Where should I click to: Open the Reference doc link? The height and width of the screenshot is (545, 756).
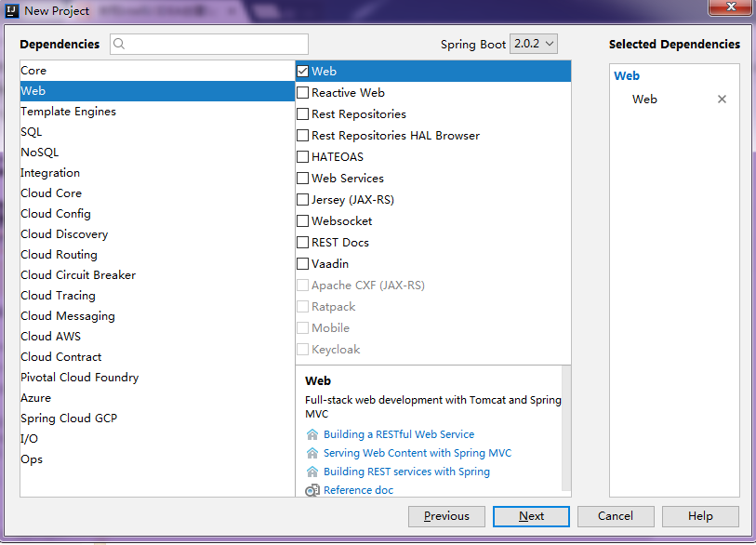pos(358,490)
